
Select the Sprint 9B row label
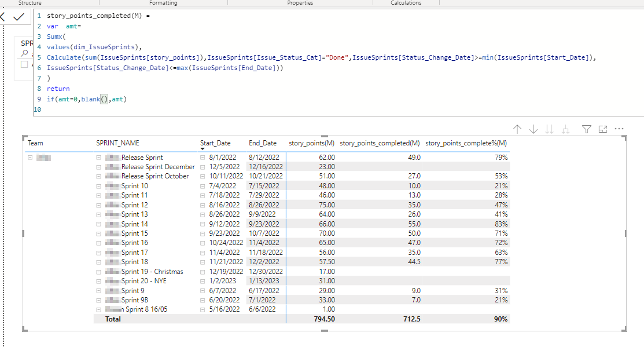tap(135, 300)
